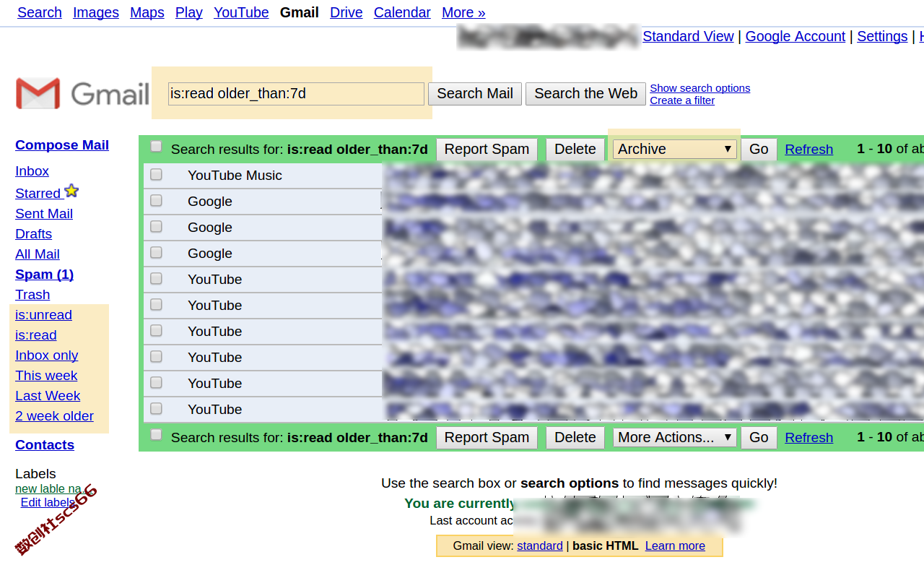Click the is:read quick search link
This screenshot has height=578, width=924.
(36, 335)
